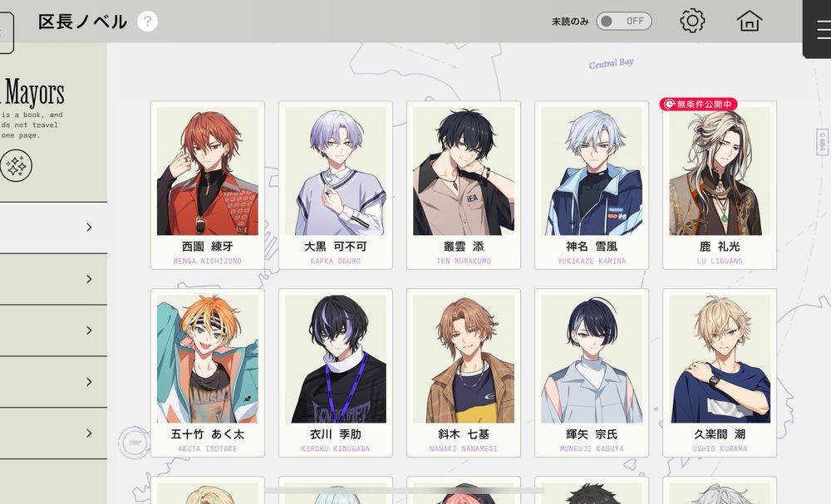This screenshot has height=504, width=831.
Task: Open settings gear icon
Action: click(692, 22)
